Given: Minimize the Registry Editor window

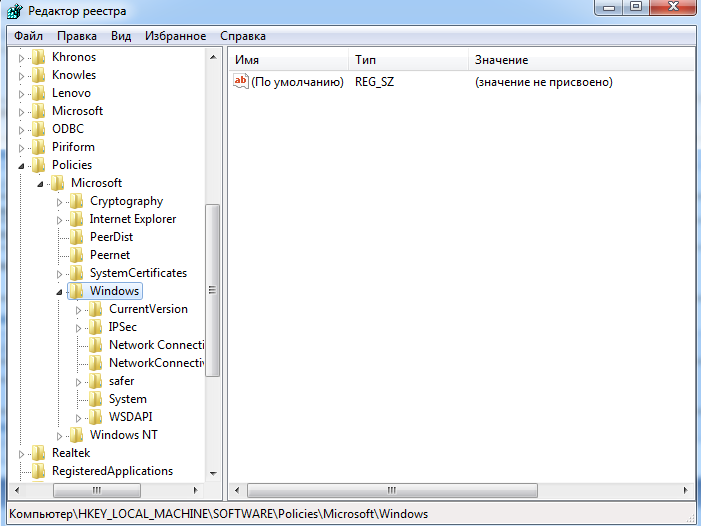Looking at the screenshot, I should (x=608, y=7).
